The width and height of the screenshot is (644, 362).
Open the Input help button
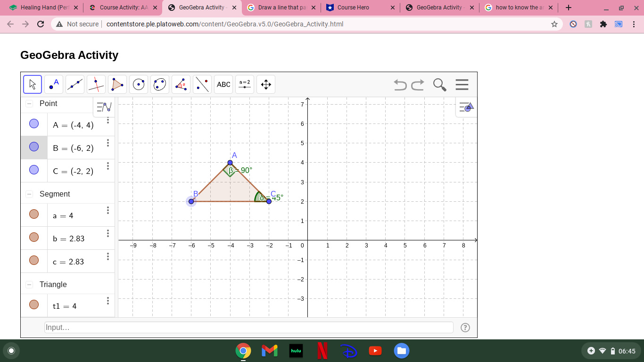click(465, 328)
